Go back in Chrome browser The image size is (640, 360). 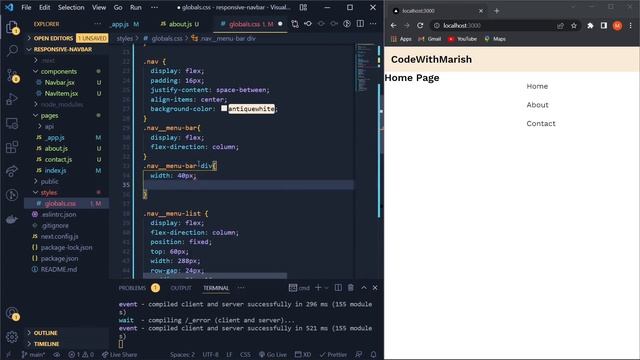[393, 25]
